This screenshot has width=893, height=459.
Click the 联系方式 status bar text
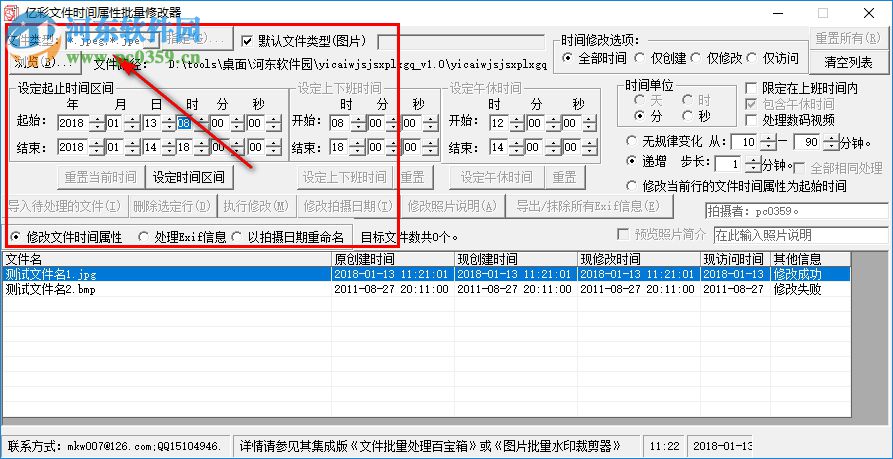(x=116, y=445)
